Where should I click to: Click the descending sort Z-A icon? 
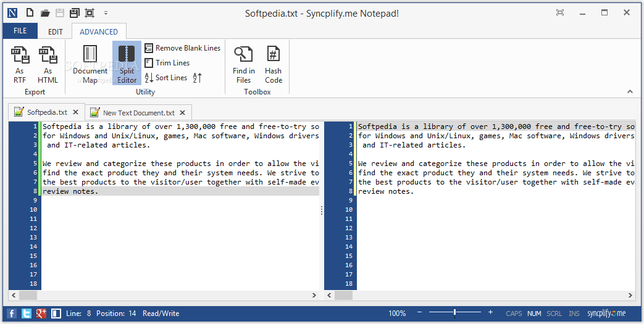coord(197,78)
